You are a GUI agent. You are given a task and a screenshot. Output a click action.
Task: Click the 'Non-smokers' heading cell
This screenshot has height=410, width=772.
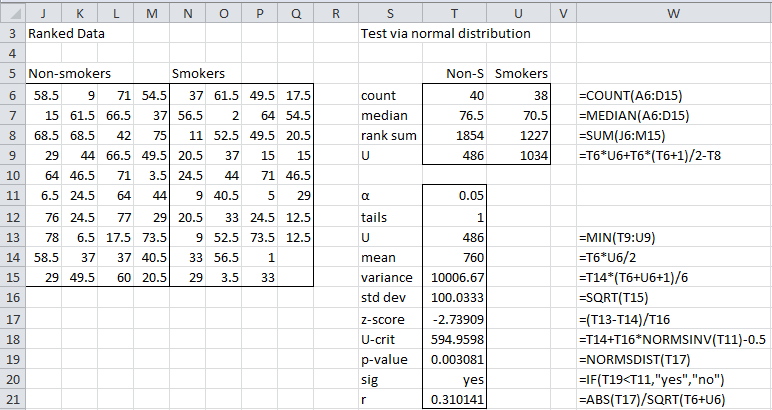[x=68, y=74]
